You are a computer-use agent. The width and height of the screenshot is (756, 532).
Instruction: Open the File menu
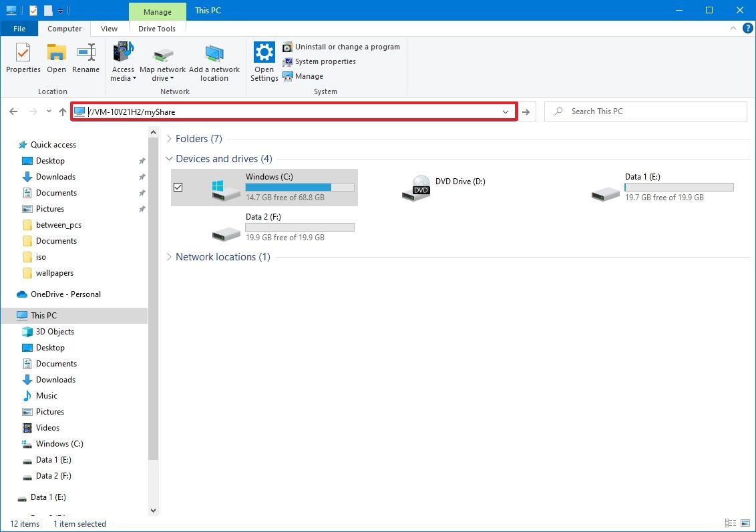tap(19, 28)
